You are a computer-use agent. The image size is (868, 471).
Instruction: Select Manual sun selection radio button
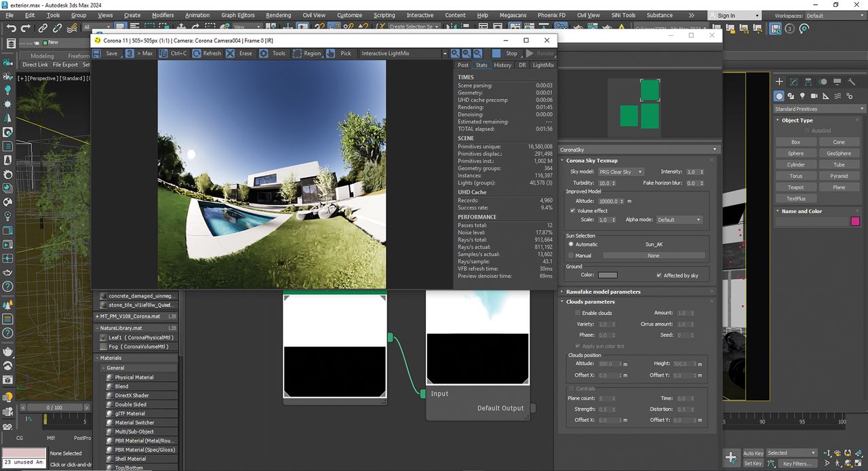571,255
